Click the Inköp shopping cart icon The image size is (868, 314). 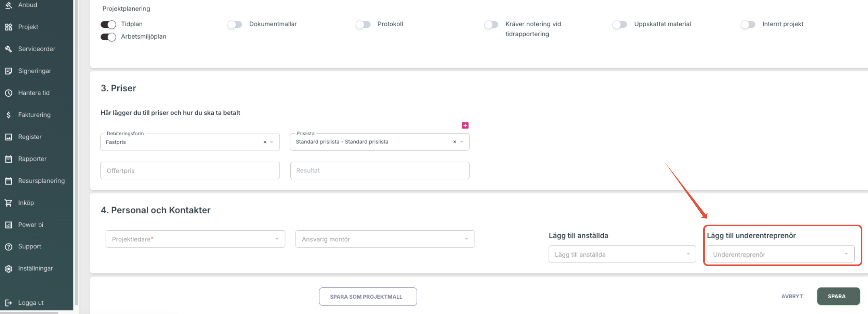8,203
